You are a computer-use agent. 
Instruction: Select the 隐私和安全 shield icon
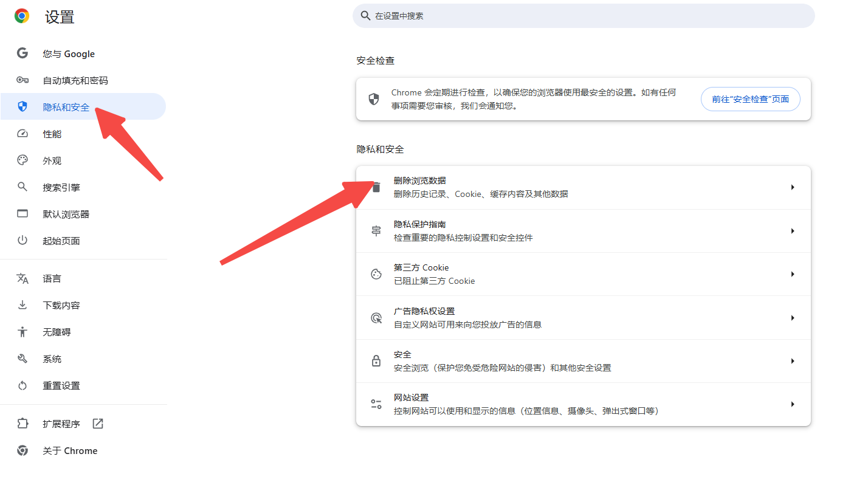coord(22,106)
